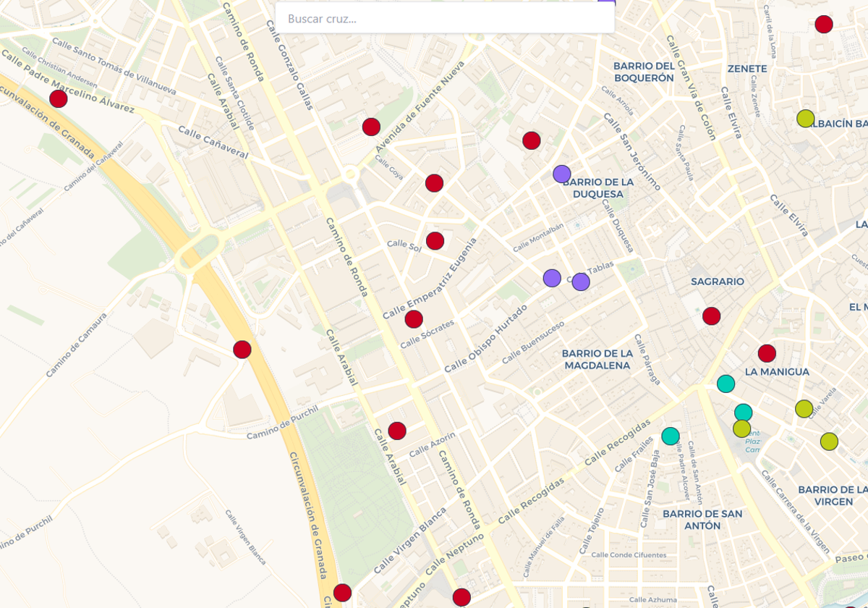868x608 pixels.
Task: Select red marker next to Calle Sol
Action: pyautogui.click(x=435, y=241)
